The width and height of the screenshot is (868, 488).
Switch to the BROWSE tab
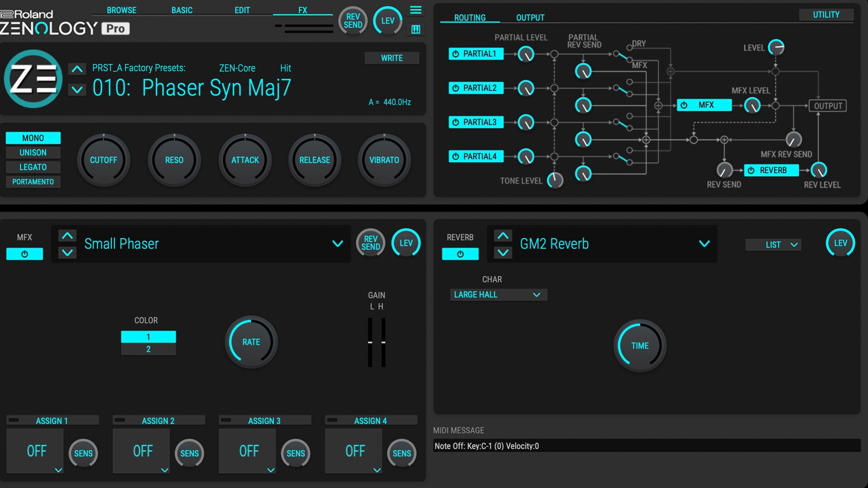click(122, 10)
